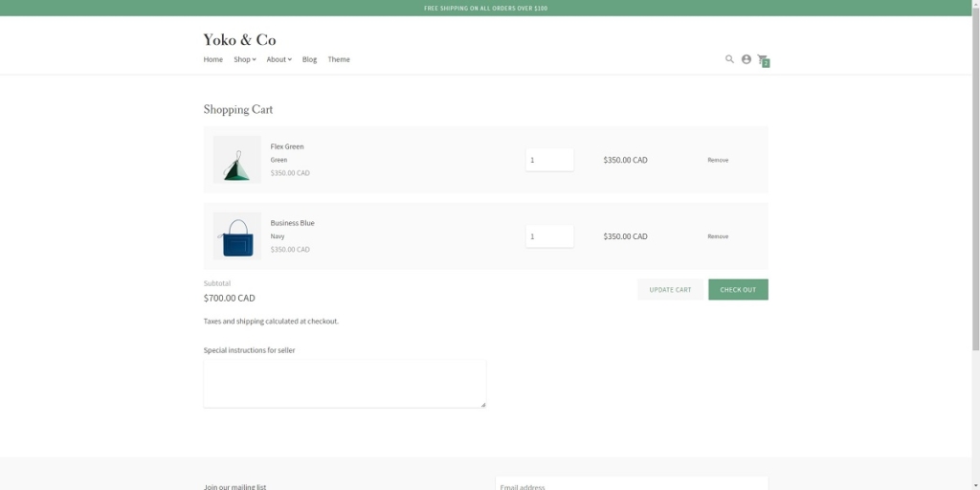980x490 pixels.
Task: Click the Yoko & Co logo
Action: click(x=239, y=39)
